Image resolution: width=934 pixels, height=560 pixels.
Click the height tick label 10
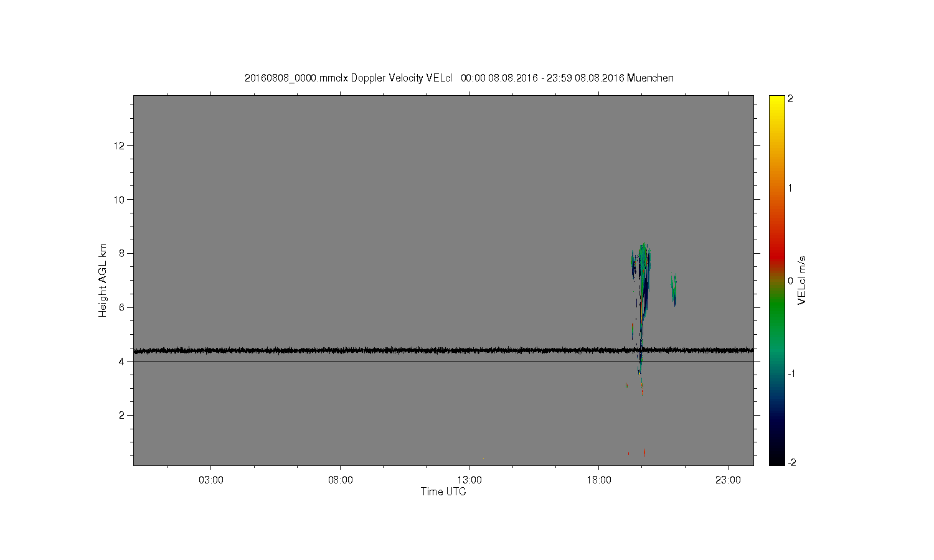pyautogui.click(x=120, y=200)
